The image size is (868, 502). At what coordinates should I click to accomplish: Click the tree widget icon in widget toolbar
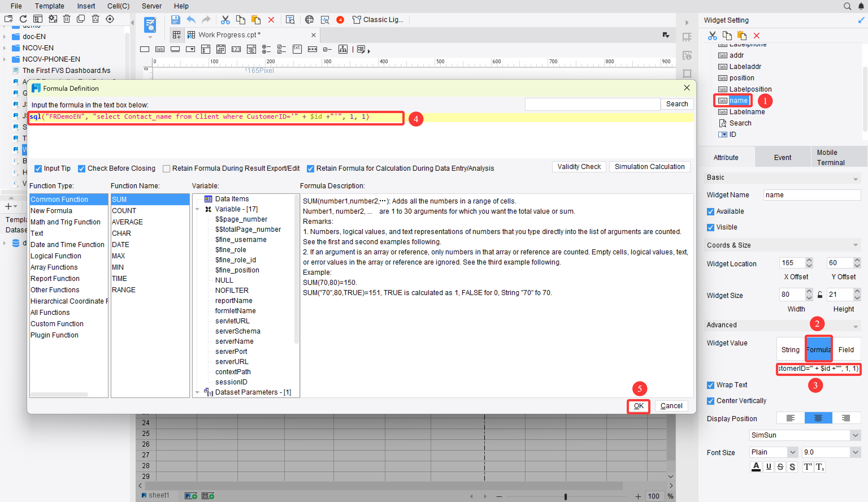343,50
